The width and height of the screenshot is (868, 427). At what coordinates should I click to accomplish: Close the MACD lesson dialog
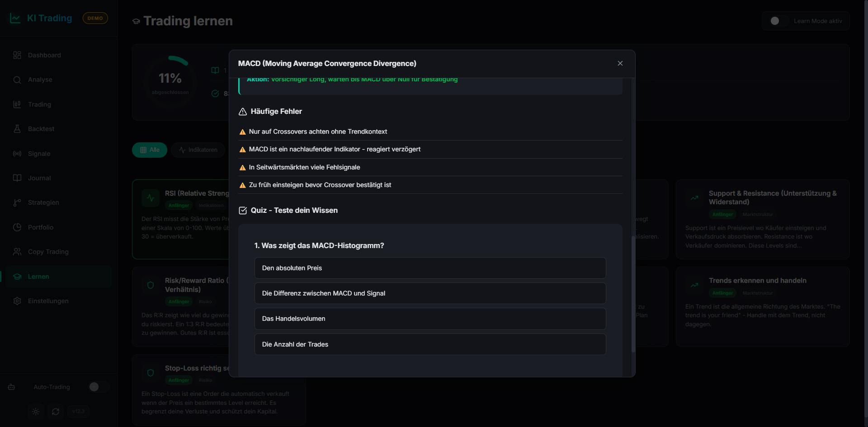(620, 63)
